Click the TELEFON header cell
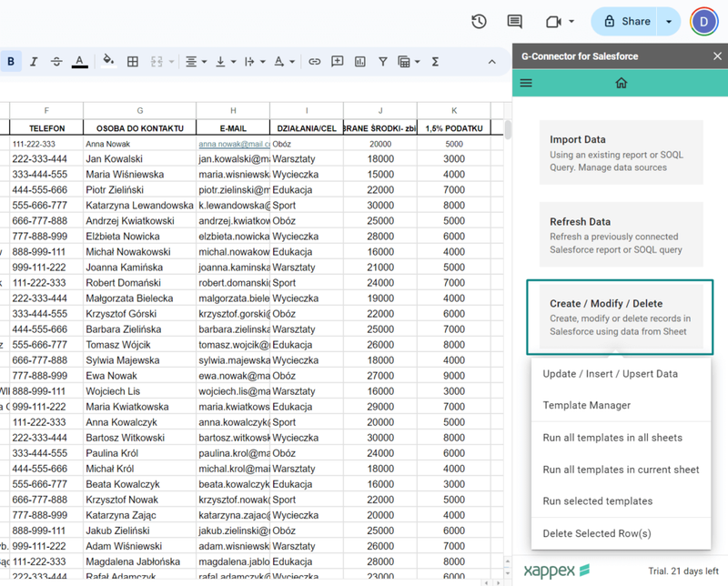 tap(46, 127)
